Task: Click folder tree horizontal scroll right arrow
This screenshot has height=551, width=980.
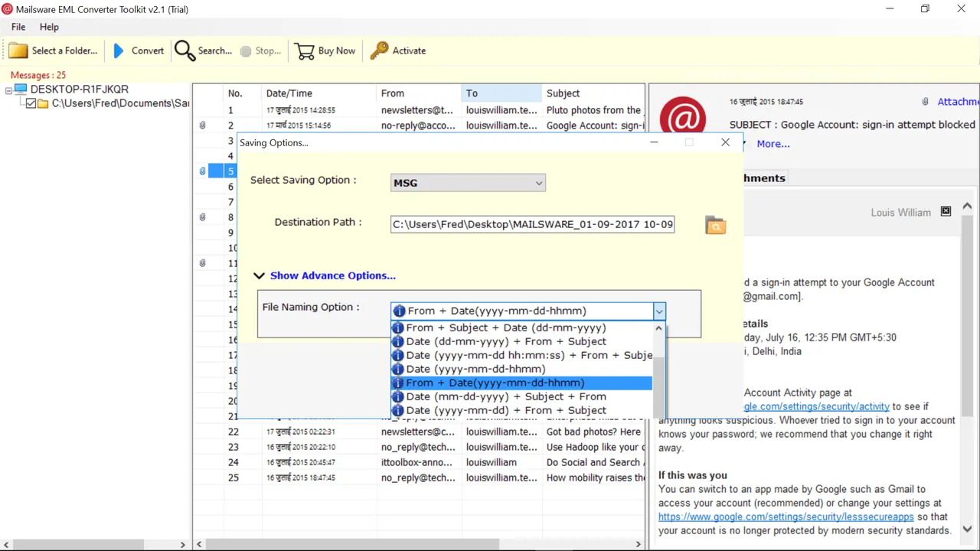Action: (x=182, y=544)
